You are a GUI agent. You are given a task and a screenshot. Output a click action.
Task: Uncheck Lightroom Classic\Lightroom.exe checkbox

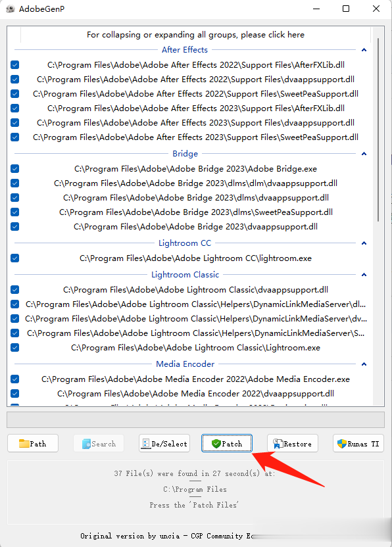point(14,348)
